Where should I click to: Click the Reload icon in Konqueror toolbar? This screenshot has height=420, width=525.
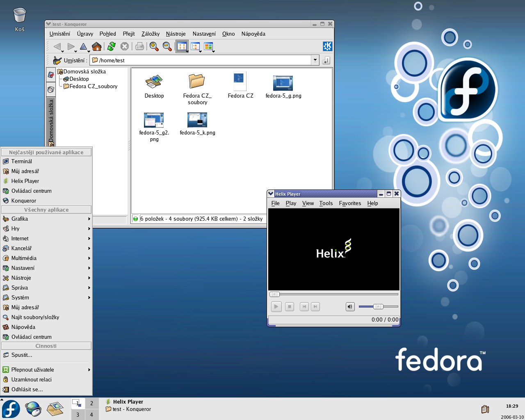111,46
